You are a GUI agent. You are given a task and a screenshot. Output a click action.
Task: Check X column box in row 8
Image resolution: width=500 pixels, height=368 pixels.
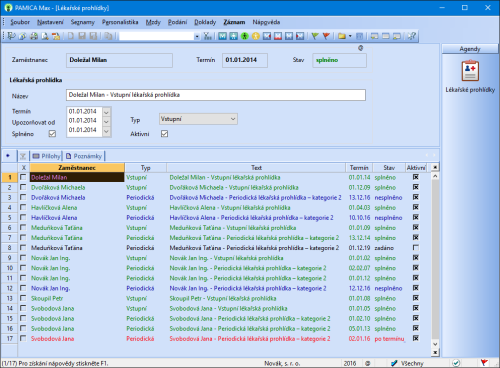pyautogui.click(x=23, y=248)
